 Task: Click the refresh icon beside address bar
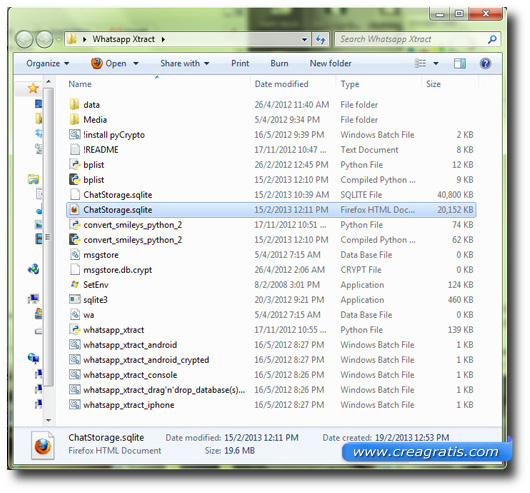[x=320, y=40]
